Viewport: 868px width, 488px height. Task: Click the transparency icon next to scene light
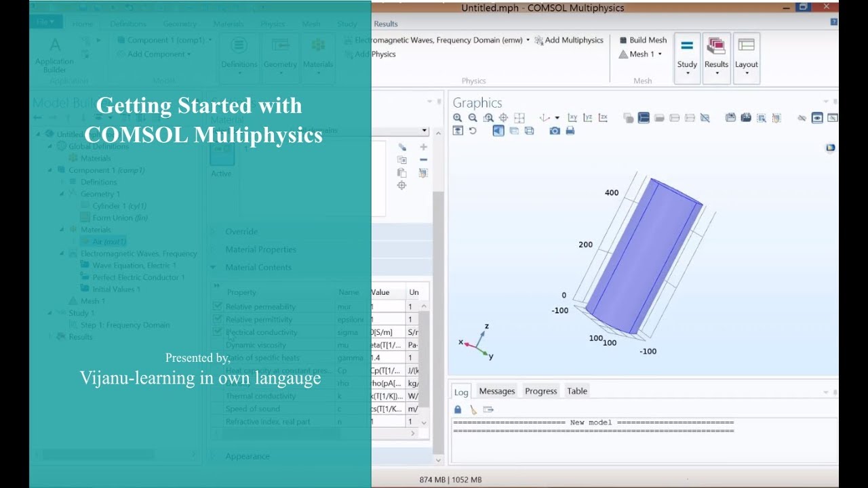click(514, 131)
